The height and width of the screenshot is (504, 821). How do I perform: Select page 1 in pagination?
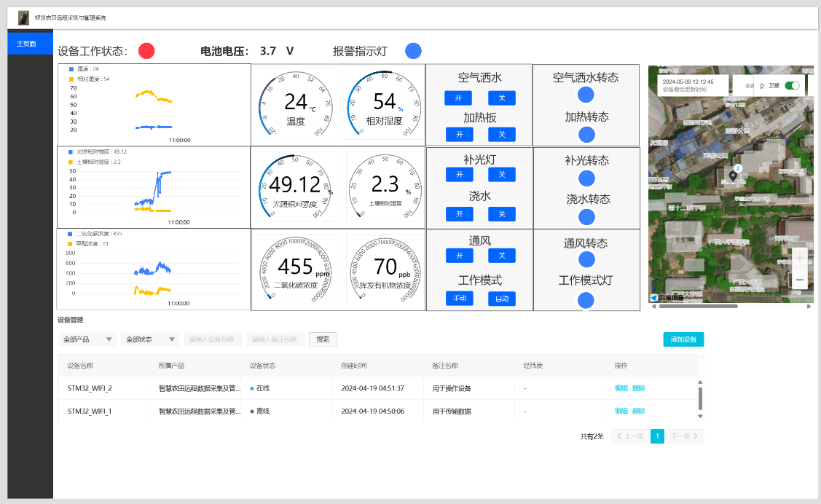coord(657,436)
